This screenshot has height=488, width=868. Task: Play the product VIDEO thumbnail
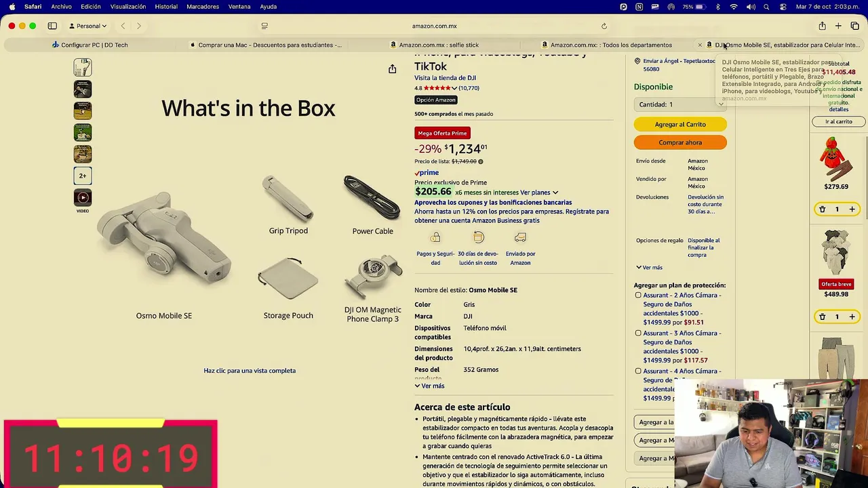pos(83,198)
